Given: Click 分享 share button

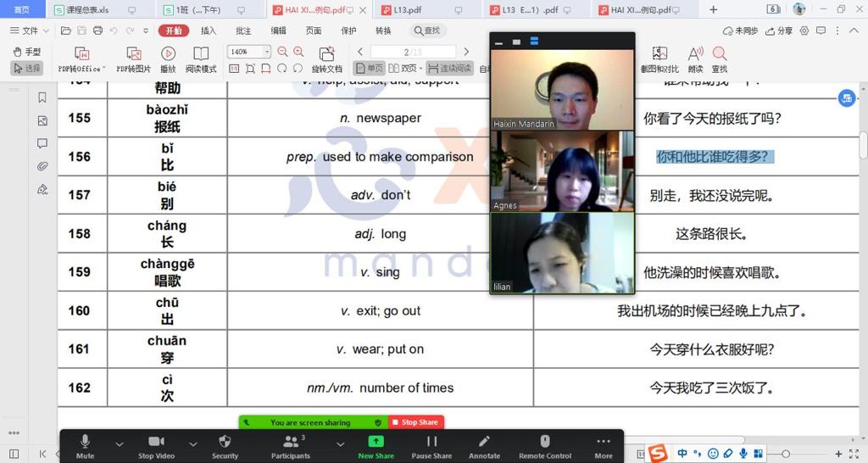Looking at the screenshot, I should (x=779, y=31).
